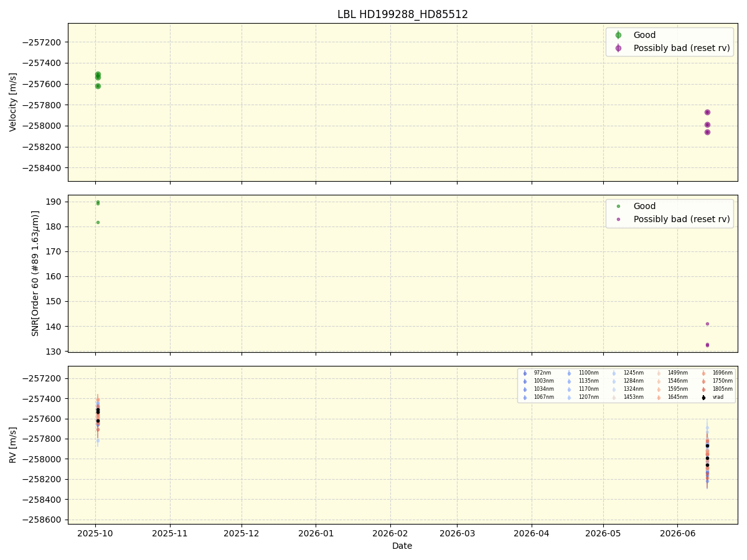The image size is (747, 560).
Task: Click the 2026-05 date tick label
Action: [603, 533]
